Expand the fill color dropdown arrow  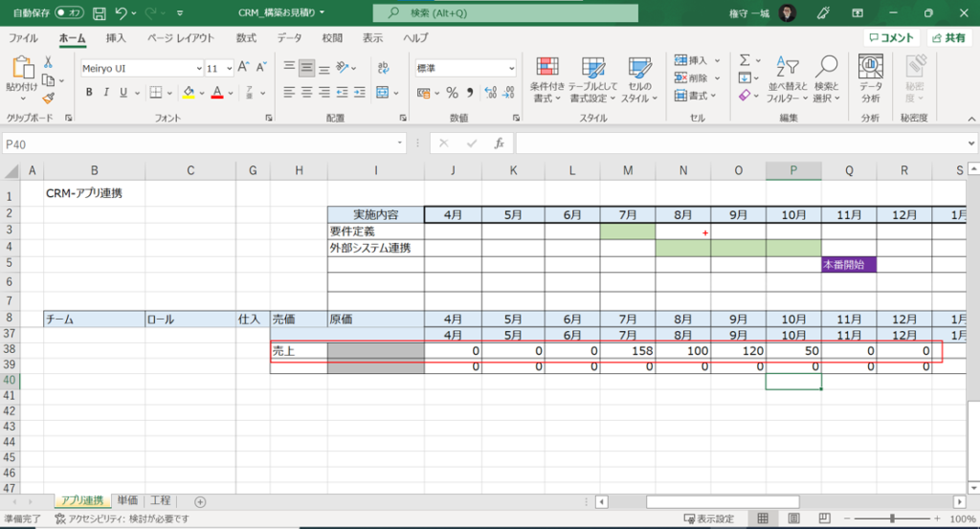pyautogui.click(x=201, y=93)
